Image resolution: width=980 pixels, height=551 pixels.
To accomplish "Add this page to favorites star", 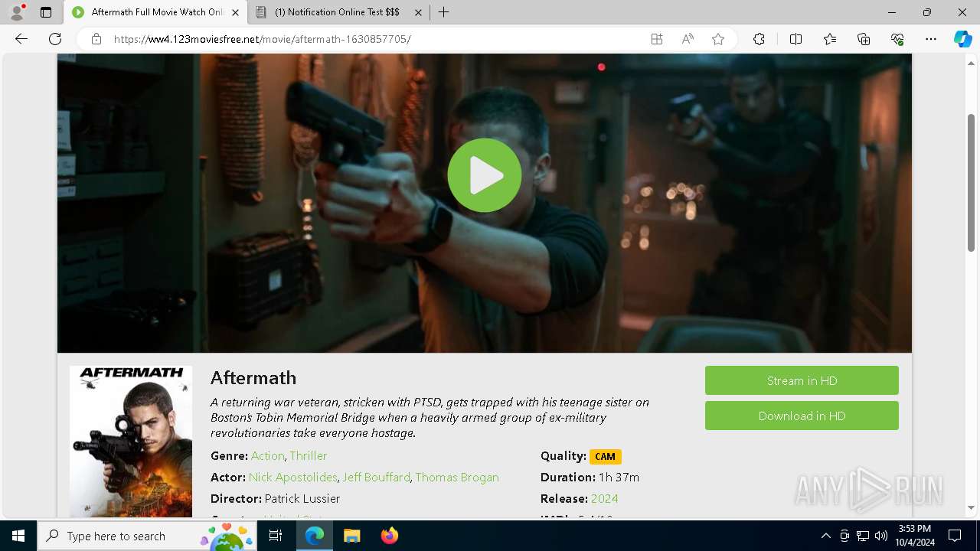I will (x=718, y=39).
